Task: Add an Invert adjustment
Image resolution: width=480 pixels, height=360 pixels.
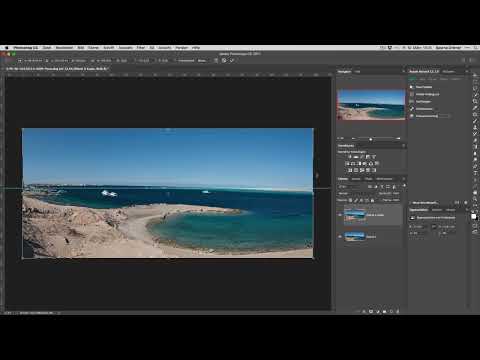Action: tap(350, 170)
